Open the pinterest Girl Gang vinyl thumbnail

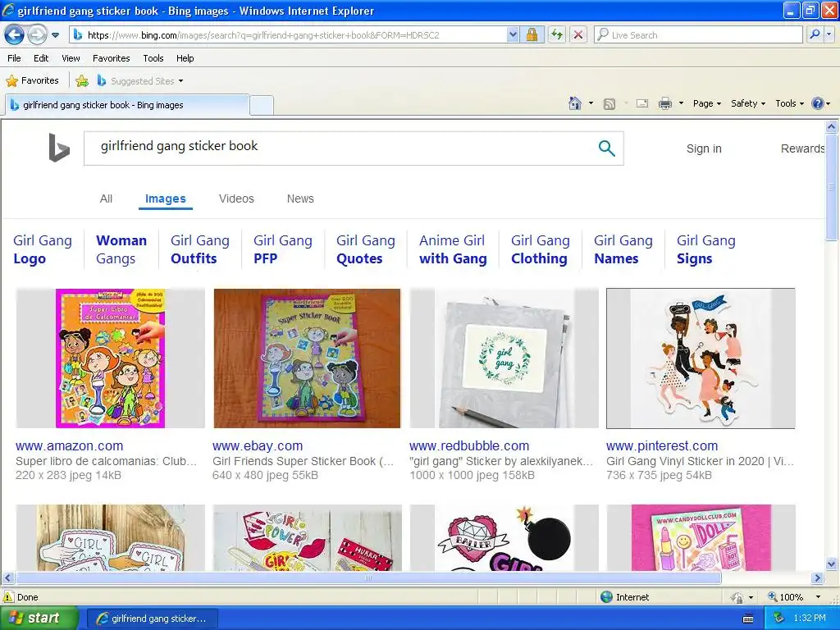tap(701, 358)
